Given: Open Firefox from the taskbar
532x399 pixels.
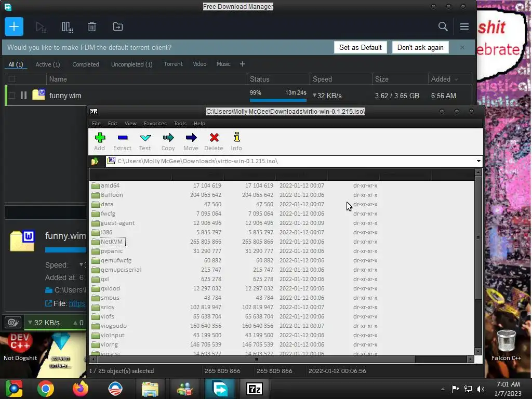Looking at the screenshot, I should pyautogui.click(x=81, y=389).
